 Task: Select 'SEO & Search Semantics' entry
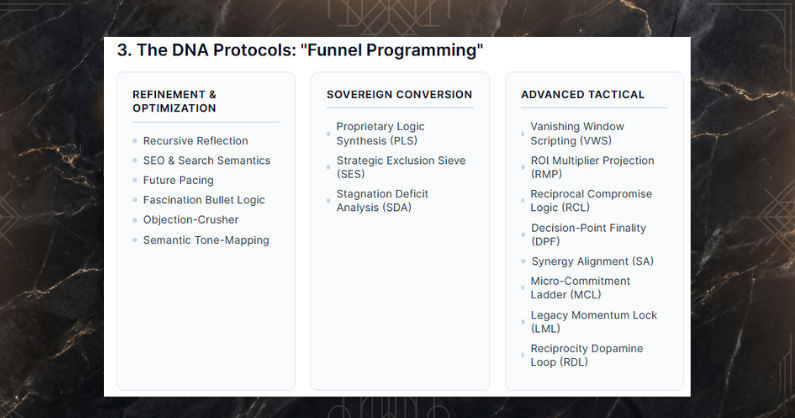tap(206, 160)
